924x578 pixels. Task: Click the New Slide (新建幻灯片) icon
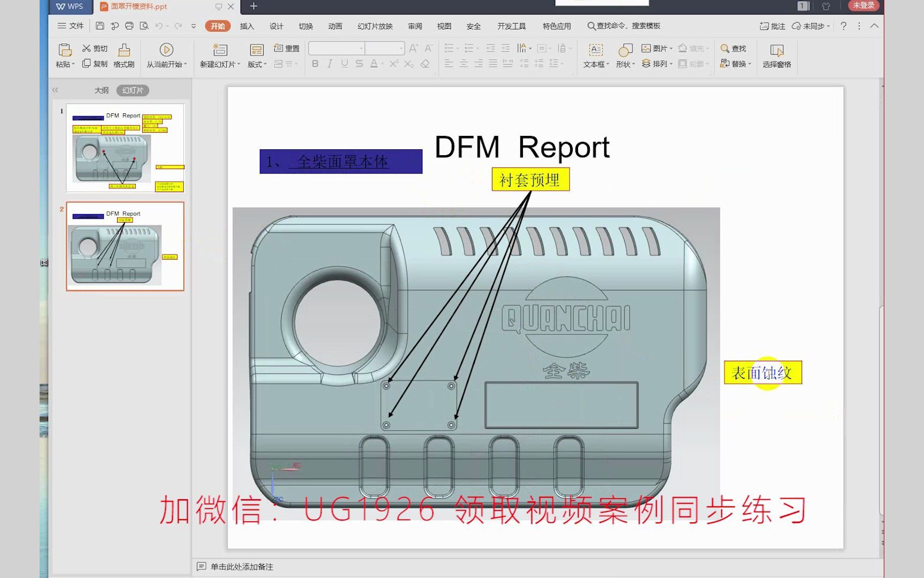[220, 50]
